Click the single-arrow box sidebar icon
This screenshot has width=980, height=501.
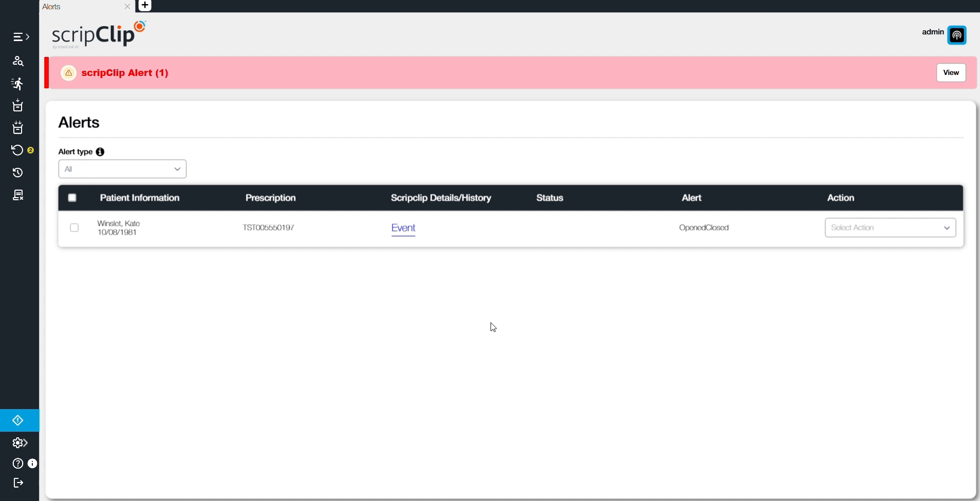tap(18, 106)
